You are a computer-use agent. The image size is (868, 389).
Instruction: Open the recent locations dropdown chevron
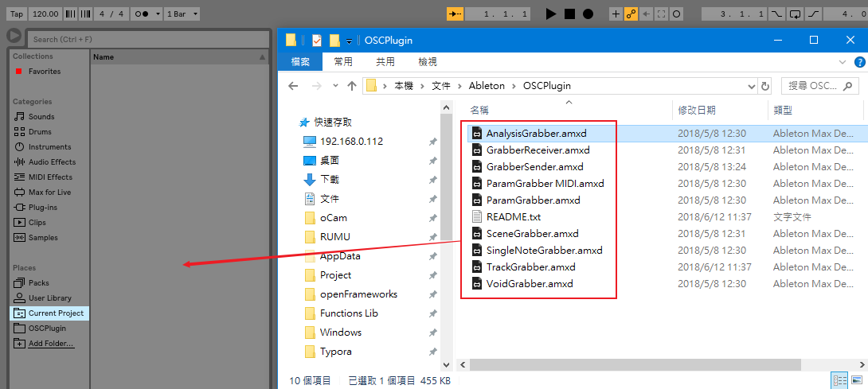[335, 87]
